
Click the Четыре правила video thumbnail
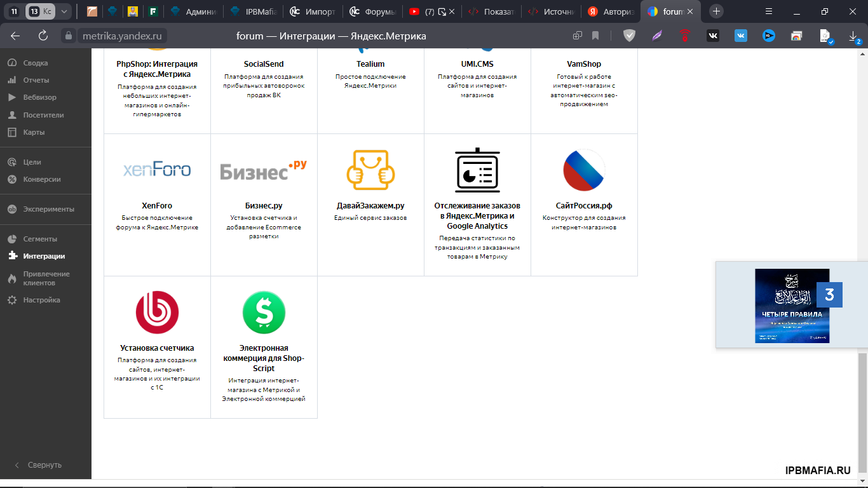click(x=792, y=306)
